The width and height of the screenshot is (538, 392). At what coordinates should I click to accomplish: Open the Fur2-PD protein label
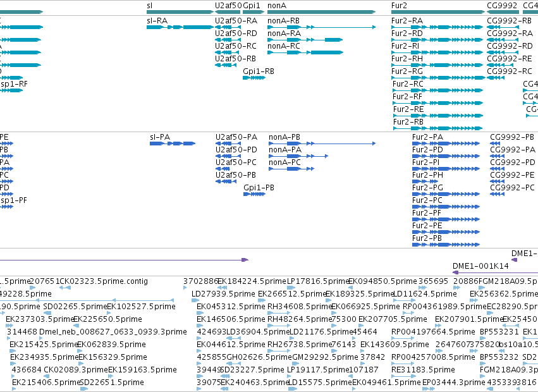click(x=427, y=150)
